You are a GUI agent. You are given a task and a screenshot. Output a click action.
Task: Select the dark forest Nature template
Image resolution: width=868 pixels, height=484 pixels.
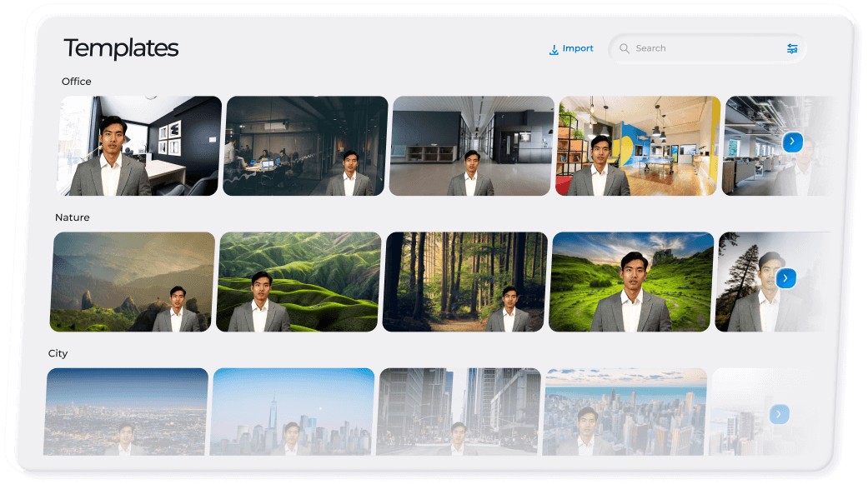click(464, 282)
